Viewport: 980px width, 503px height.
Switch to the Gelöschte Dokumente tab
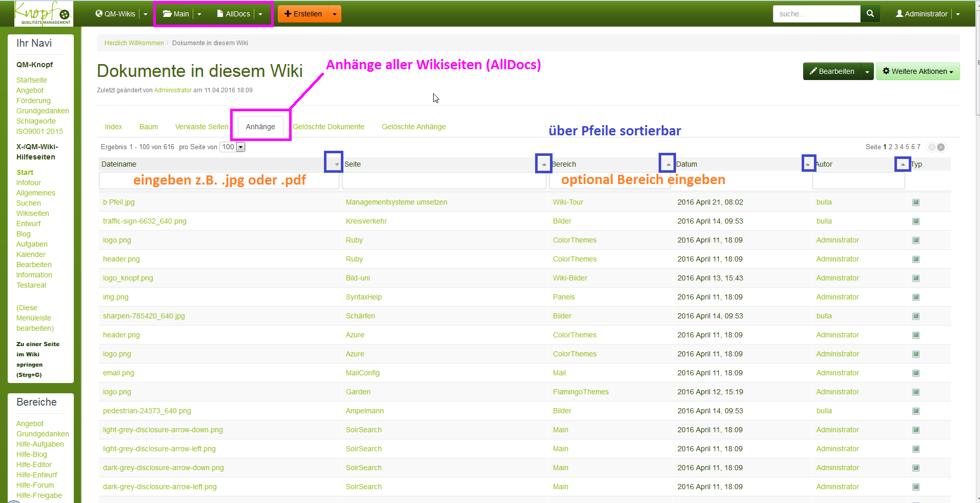tap(329, 127)
